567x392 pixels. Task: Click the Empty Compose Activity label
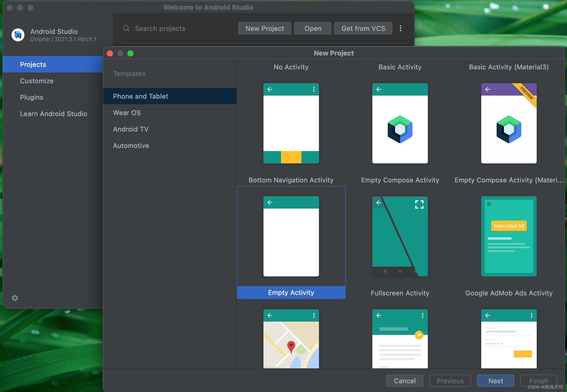point(400,180)
